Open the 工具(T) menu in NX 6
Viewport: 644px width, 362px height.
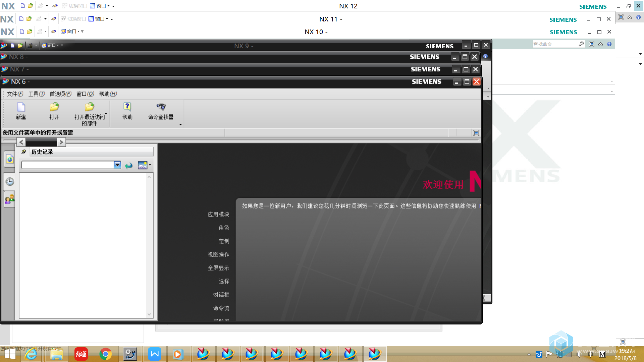(x=37, y=94)
